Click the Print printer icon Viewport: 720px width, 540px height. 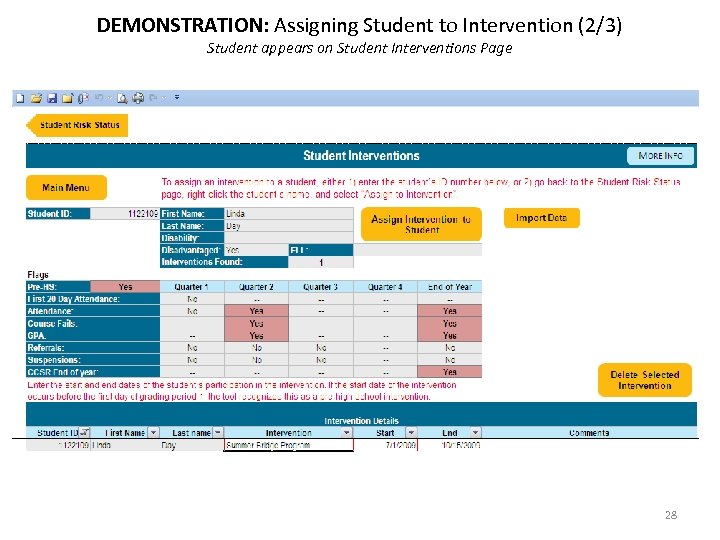[x=138, y=98]
